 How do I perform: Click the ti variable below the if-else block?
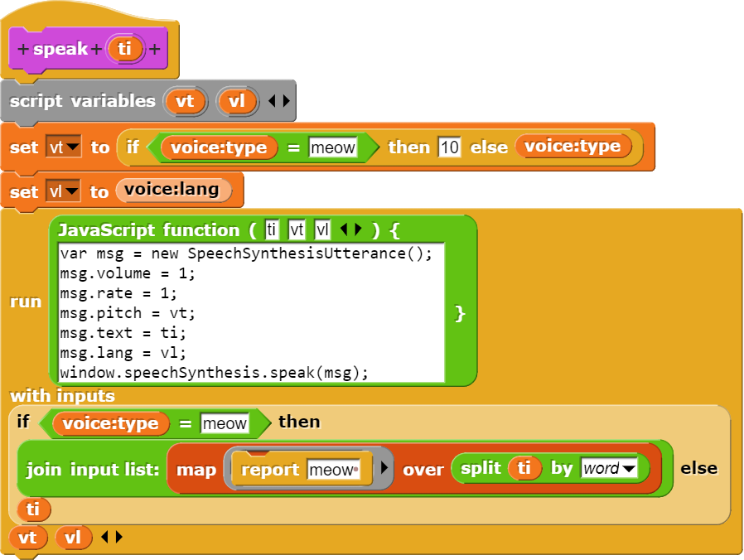[33, 509]
